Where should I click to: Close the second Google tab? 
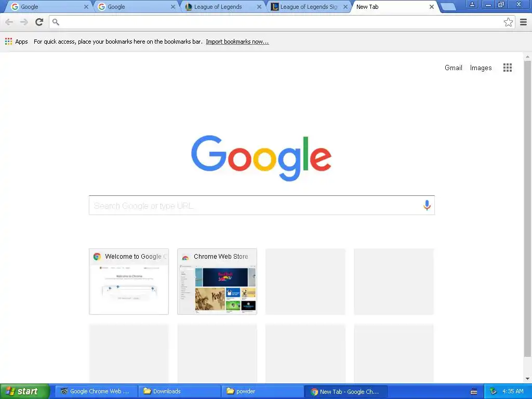172,7
